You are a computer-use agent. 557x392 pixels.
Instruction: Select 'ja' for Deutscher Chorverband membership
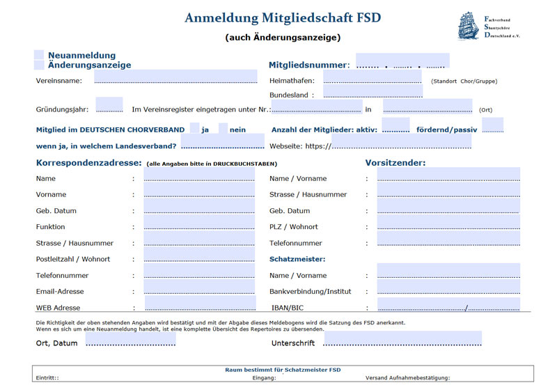coord(194,129)
